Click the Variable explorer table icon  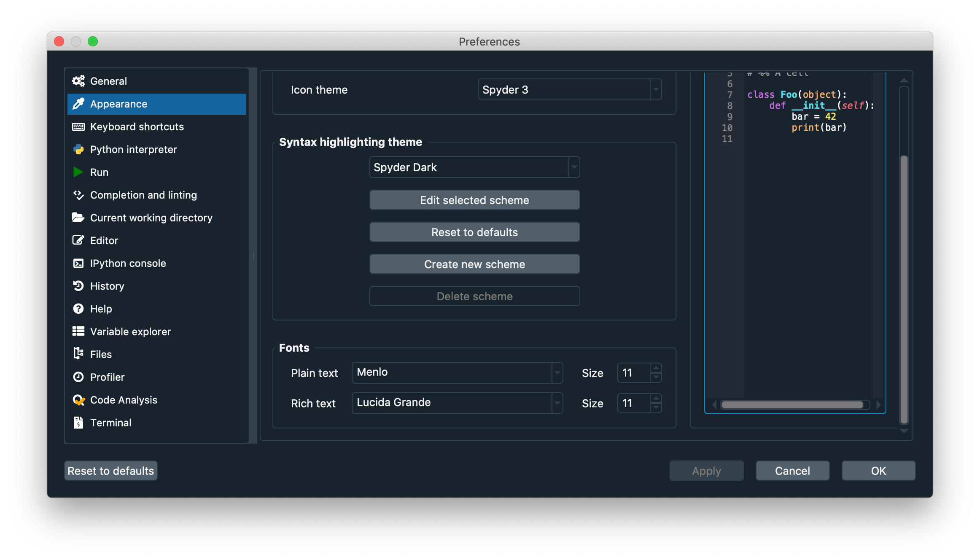pyautogui.click(x=78, y=331)
